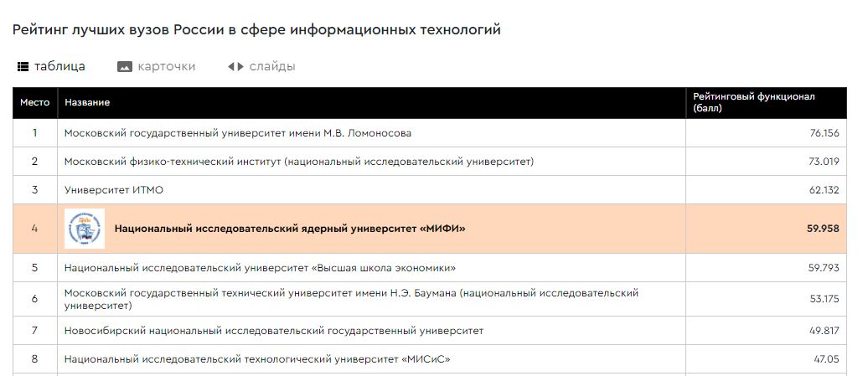Click the «Название» column header
Viewport: 868px width, 376px height.
[x=87, y=102]
